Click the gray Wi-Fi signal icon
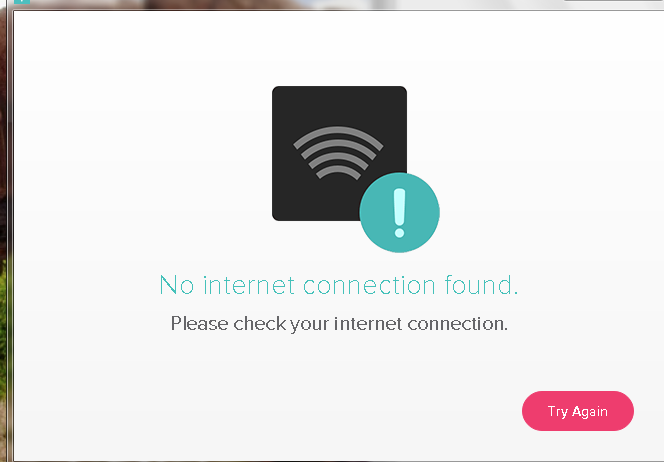Screen dimensions: 664x462 tap(338, 153)
